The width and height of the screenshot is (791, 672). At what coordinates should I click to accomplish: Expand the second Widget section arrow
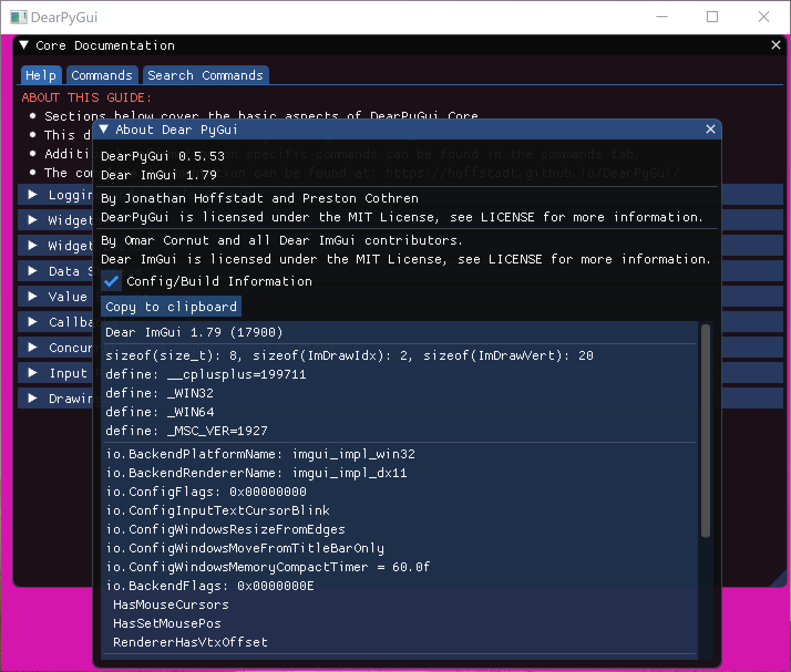coord(33,245)
